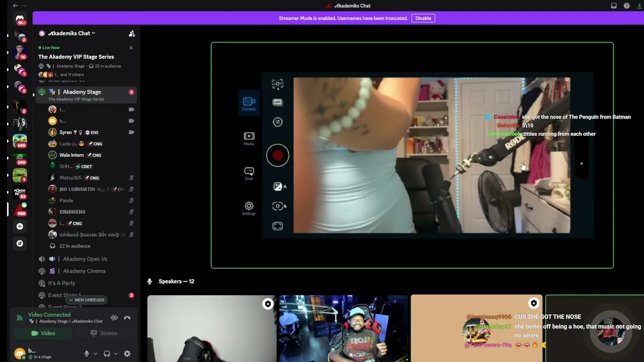Open The Akademy VIP Stage Series event
The image size is (644, 362).
click(76, 57)
